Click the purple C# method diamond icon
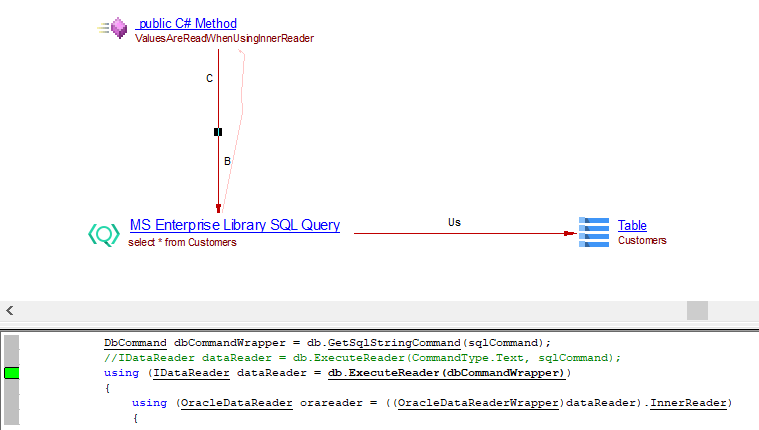759x430 pixels. (118, 29)
